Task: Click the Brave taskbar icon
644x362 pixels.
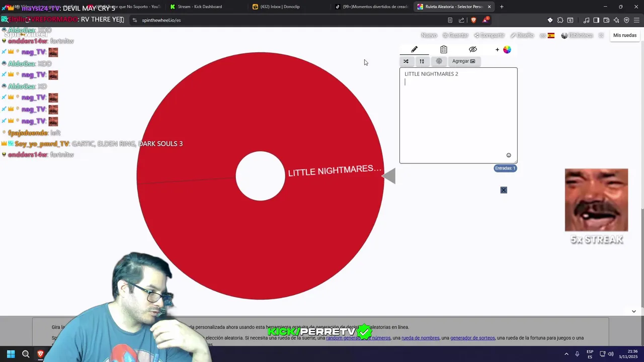Action: click(41, 354)
